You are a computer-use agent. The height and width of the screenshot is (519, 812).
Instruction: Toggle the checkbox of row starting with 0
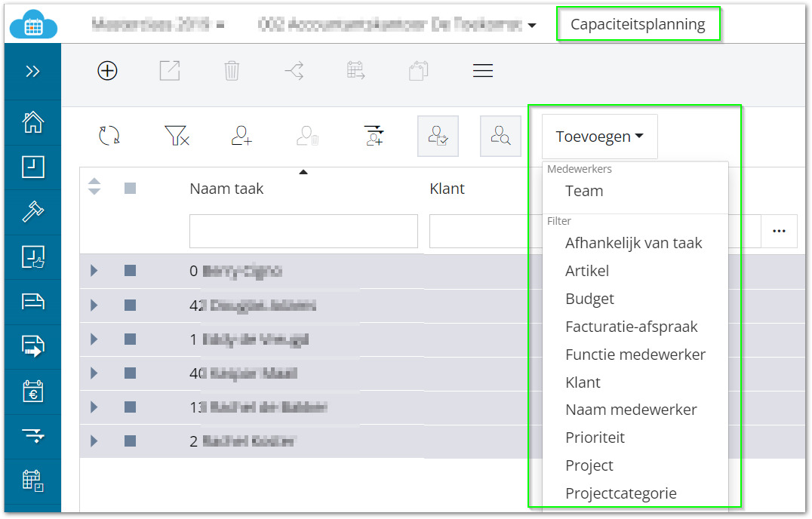(x=130, y=271)
